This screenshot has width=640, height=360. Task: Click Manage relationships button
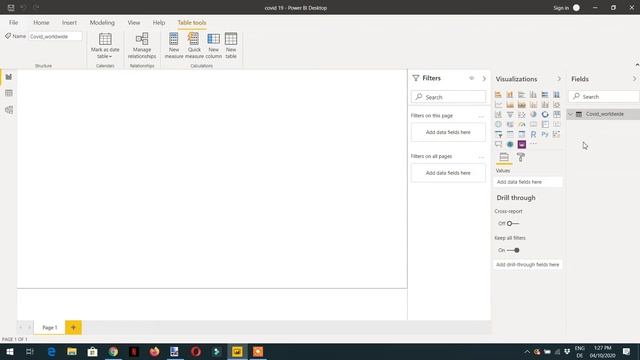(x=142, y=46)
